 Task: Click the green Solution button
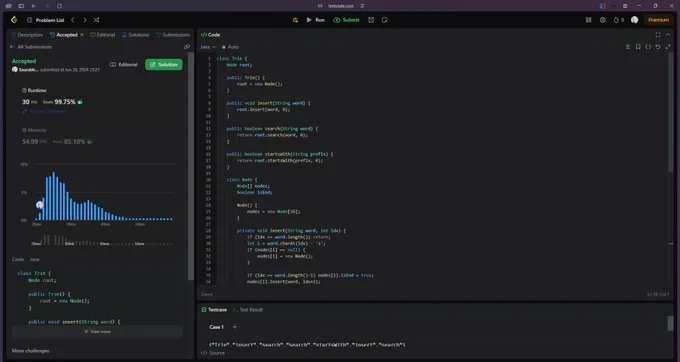(x=163, y=65)
